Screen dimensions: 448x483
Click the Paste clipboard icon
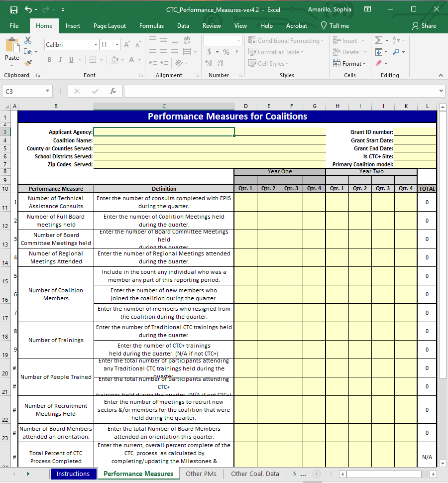pos(12,45)
